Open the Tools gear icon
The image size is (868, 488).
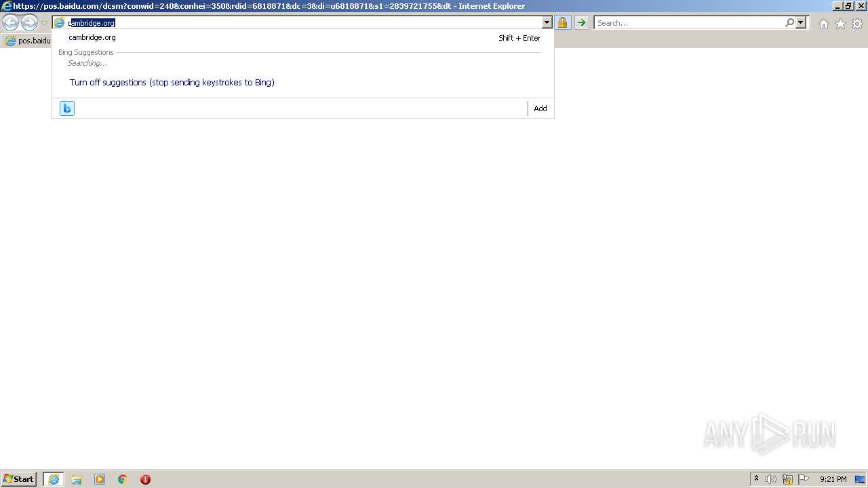(x=857, y=24)
